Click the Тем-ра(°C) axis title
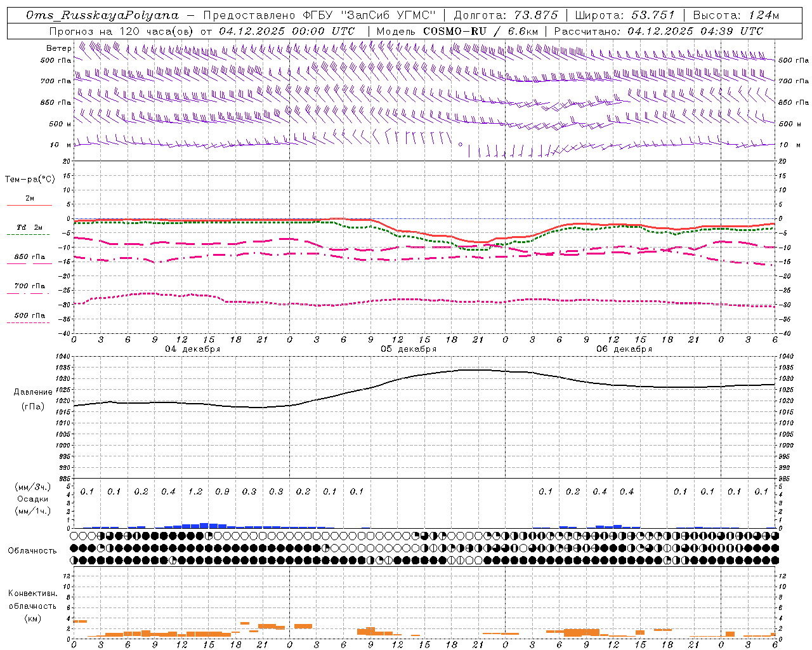This screenshot has width=812, height=650. click(30, 180)
